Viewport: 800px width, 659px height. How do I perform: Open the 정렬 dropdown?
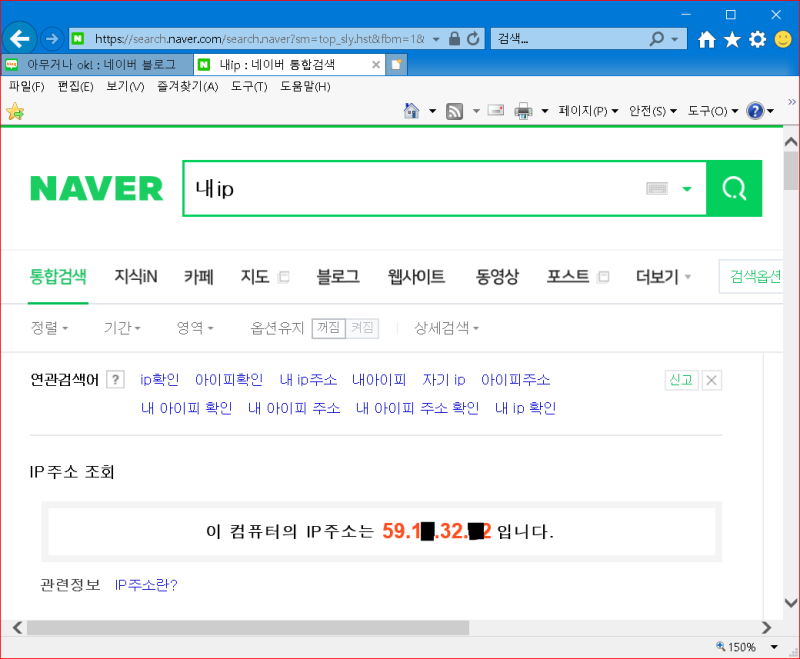49,328
